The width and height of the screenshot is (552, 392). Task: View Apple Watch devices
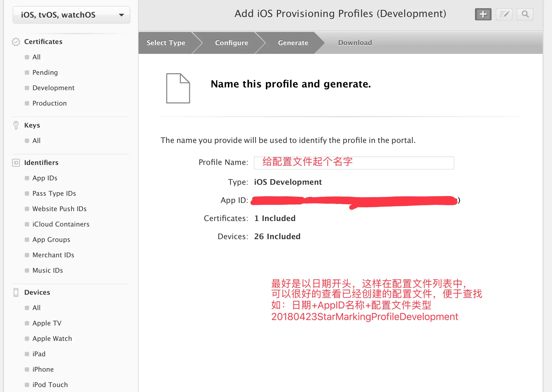[x=52, y=339]
